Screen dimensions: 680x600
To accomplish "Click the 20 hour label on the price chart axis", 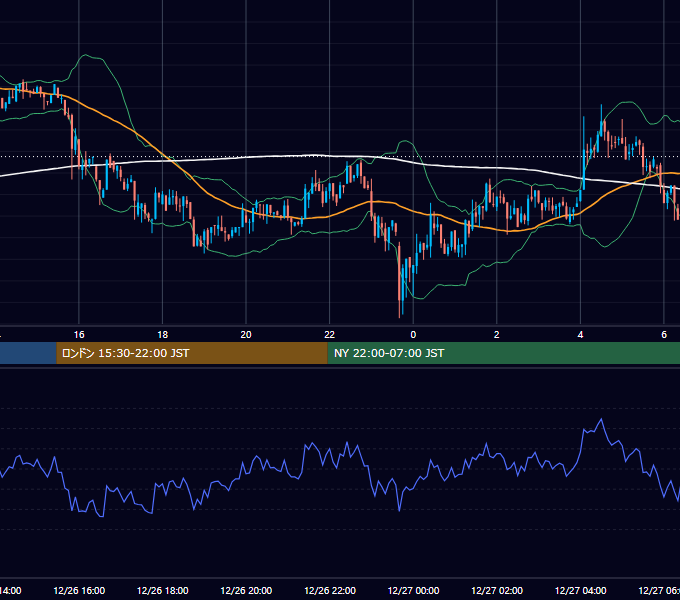I will 246,335.
